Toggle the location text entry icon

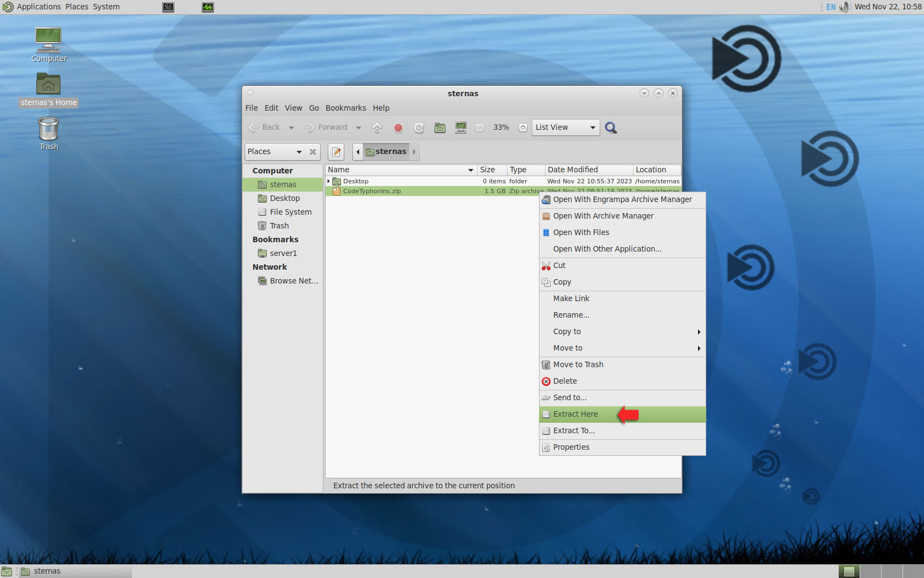point(336,152)
